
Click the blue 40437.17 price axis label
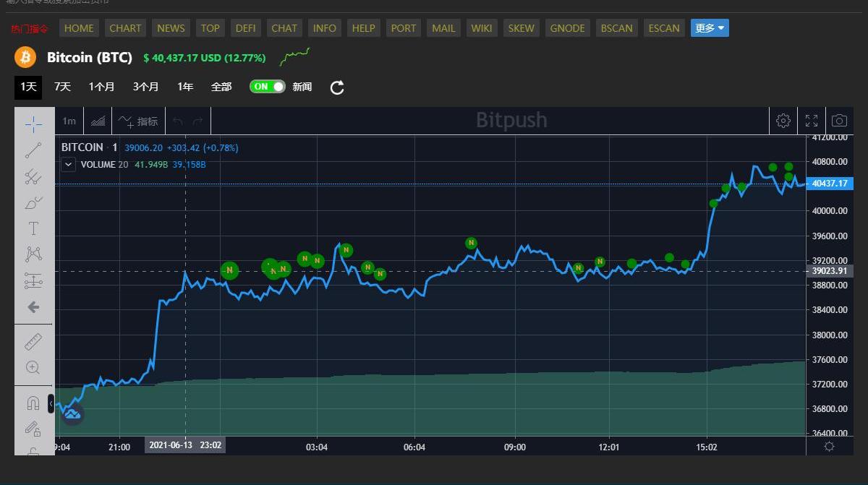(x=830, y=184)
